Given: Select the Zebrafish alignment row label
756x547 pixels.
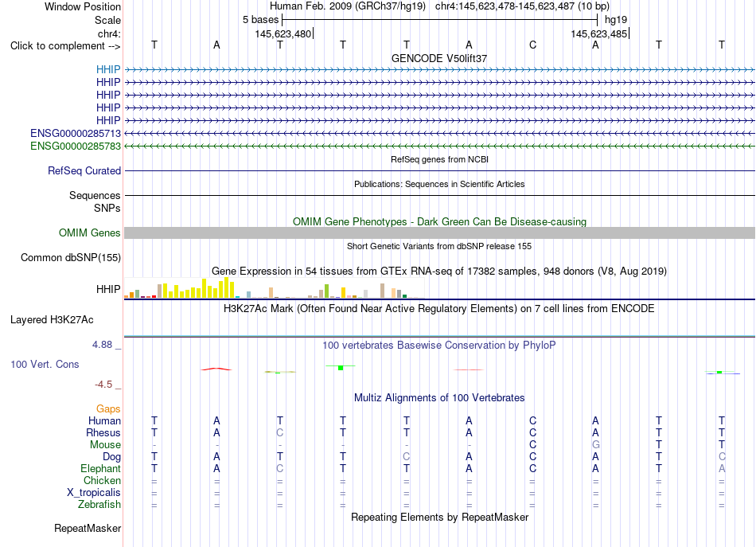Looking at the screenshot, I should (99, 505).
